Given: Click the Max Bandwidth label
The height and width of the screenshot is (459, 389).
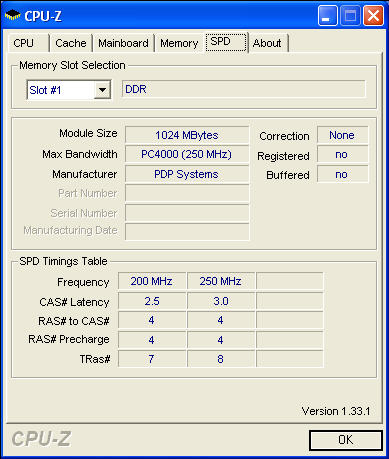Looking at the screenshot, I should (80, 154).
